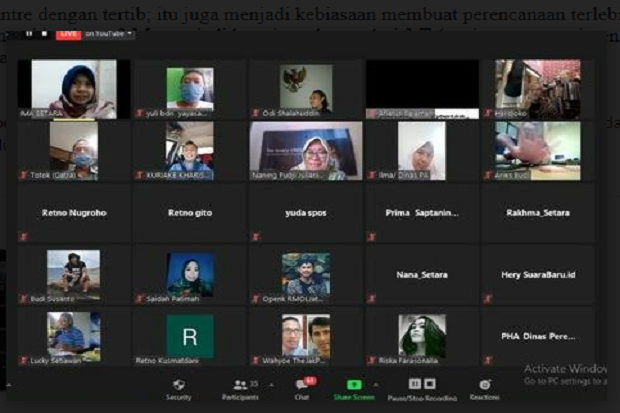
Task: Pause the recording from the top-left indicator
Action: (x=29, y=34)
